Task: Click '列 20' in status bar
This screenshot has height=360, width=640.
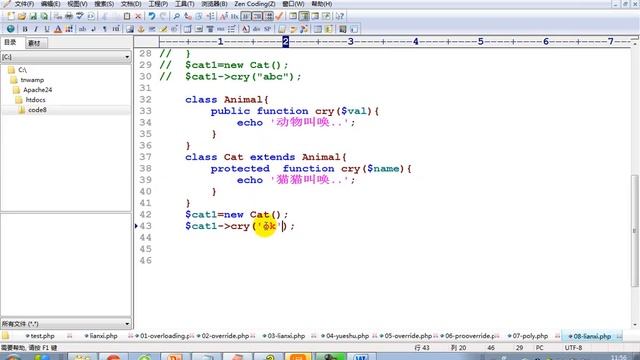Action: [x=458, y=348]
